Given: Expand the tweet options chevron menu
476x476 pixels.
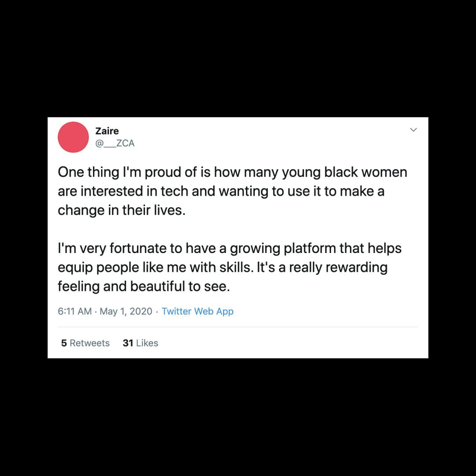Looking at the screenshot, I should pyautogui.click(x=413, y=130).
